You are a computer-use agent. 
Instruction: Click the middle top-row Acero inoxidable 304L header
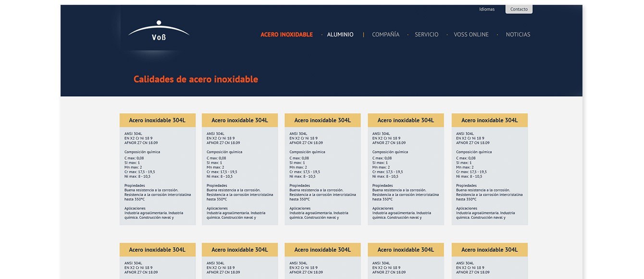[322, 120]
